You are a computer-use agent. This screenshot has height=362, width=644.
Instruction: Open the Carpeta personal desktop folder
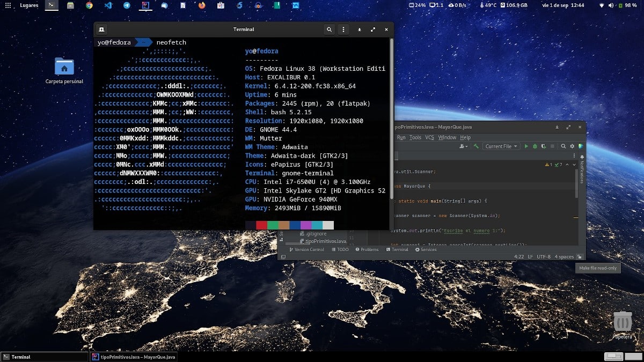coord(64,71)
